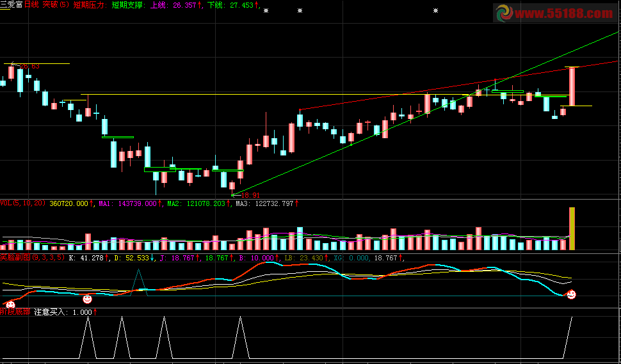Click the XG: 0.000 value
The image size is (621, 364).
click(x=351, y=258)
